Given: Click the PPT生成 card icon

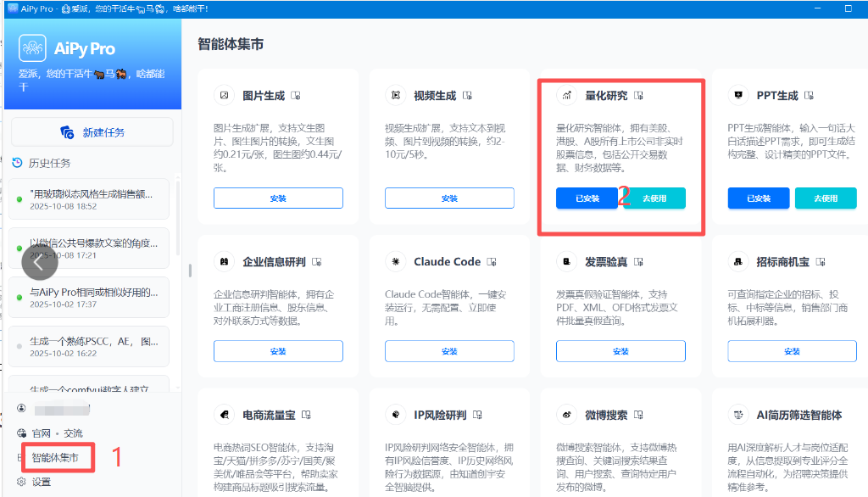Looking at the screenshot, I should [738, 95].
